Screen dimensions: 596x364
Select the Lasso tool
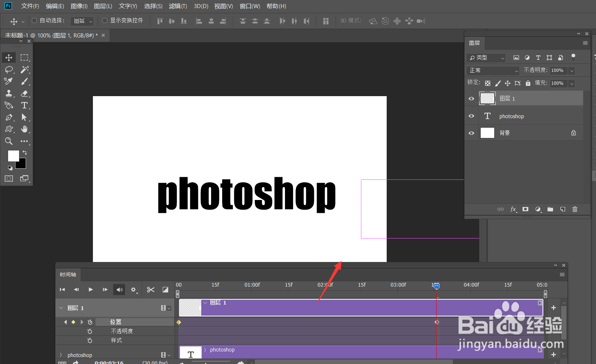click(9, 69)
